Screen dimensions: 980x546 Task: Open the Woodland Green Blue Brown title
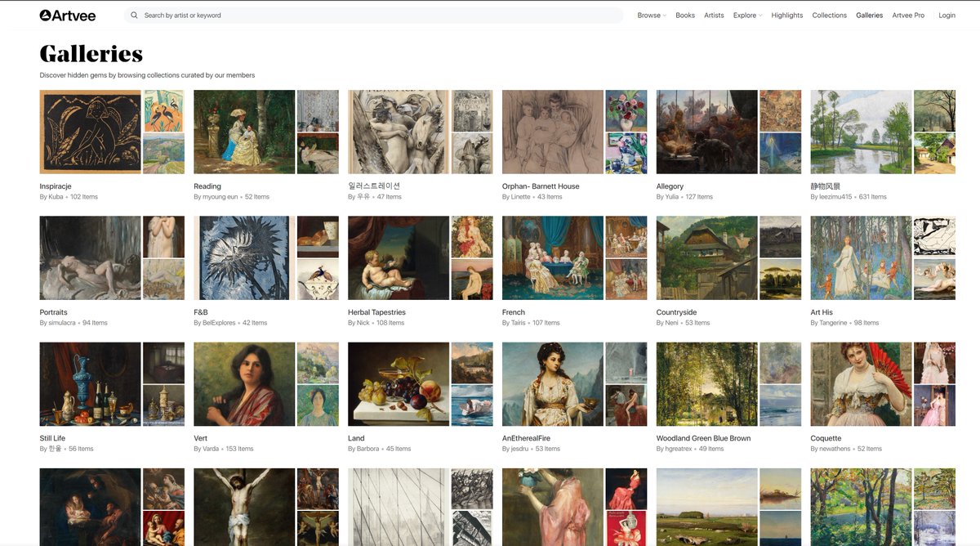[703, 438]
